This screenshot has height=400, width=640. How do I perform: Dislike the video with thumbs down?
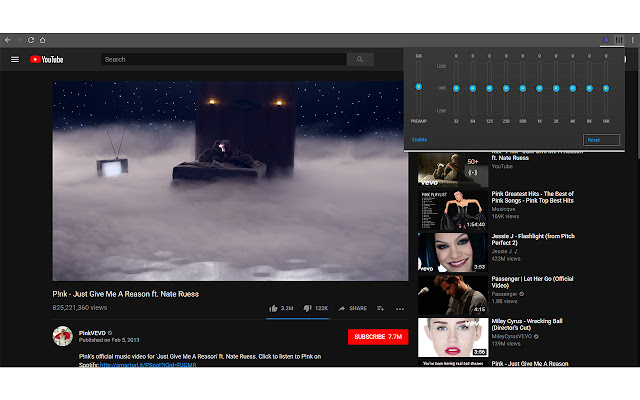308,308
